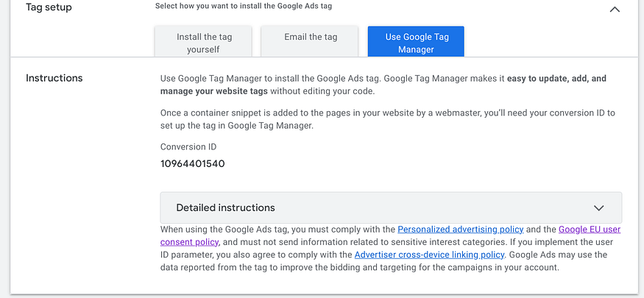The image size is (644, 298).
Task: Collapse the Tag setup section chevron
Action: click(x=615, y=10)
